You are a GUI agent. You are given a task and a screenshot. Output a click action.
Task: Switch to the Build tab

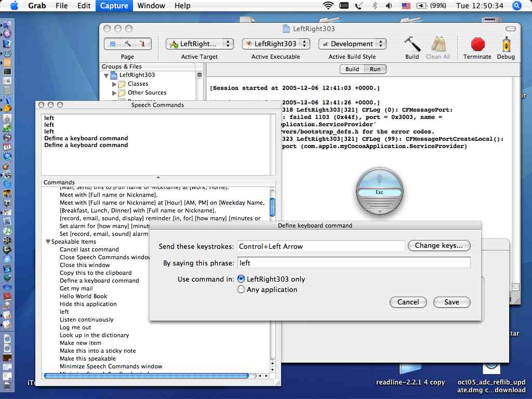(x=352, y=69)
